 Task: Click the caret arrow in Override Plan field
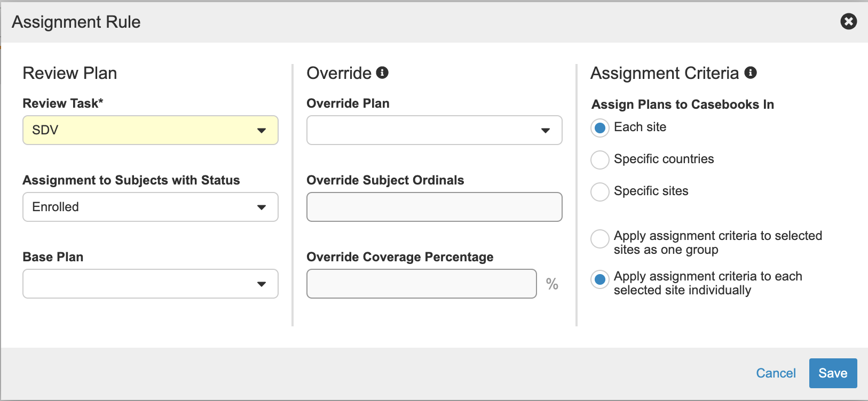545,131
